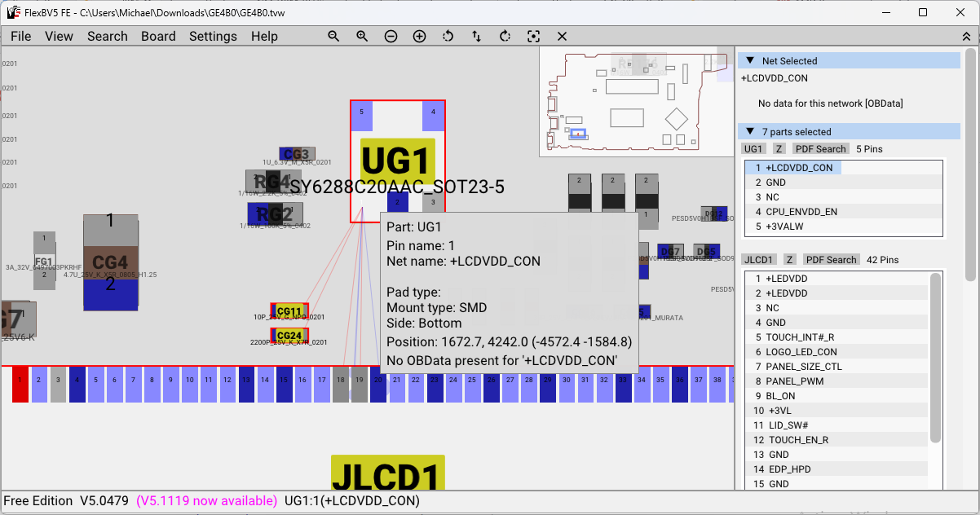Click component FG1 on the board
This screenshot has width=980, height=515.
pos(44,261)
